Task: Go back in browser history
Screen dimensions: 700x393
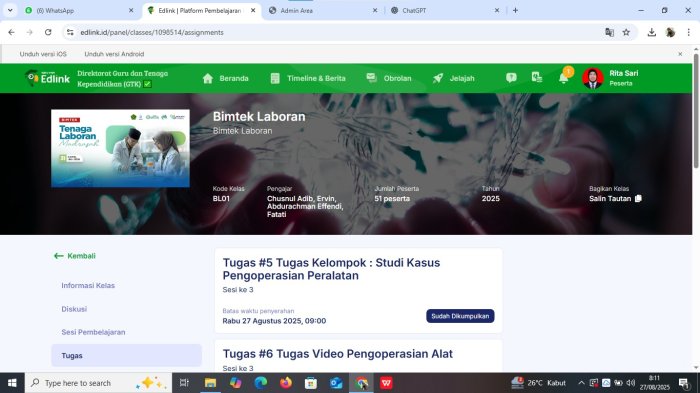Action: click(11, 32)
